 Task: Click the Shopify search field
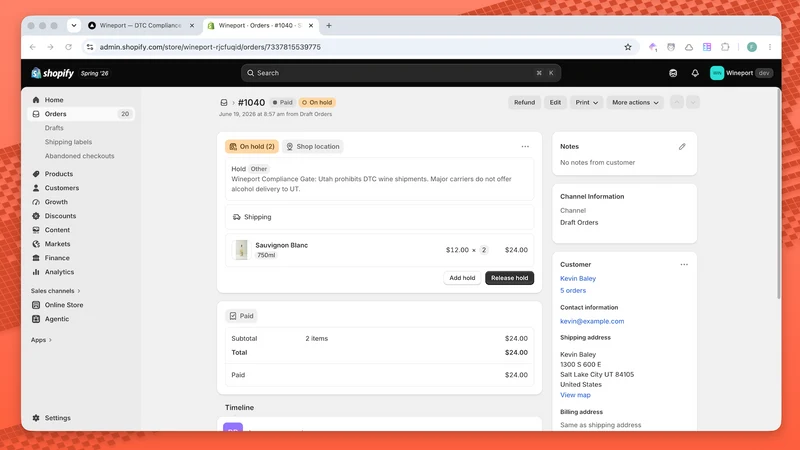pyautogui.click(x=401, y=73)
